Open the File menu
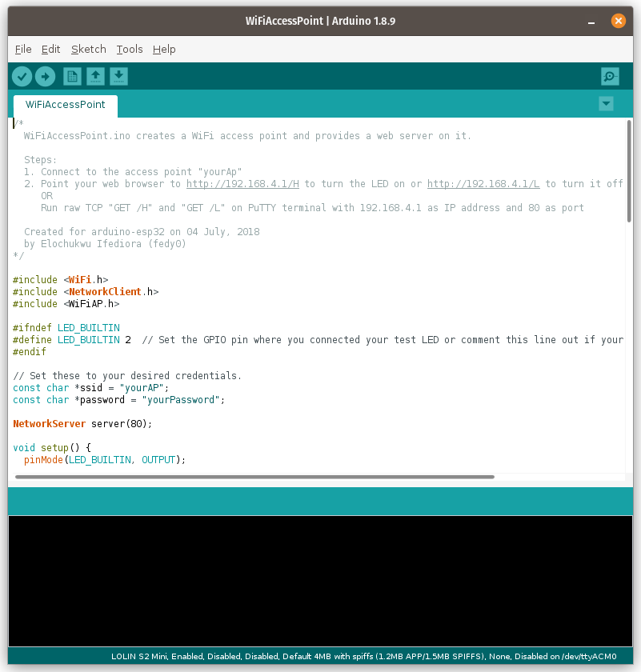Screen dimensions: 641x672 point(23,50)
